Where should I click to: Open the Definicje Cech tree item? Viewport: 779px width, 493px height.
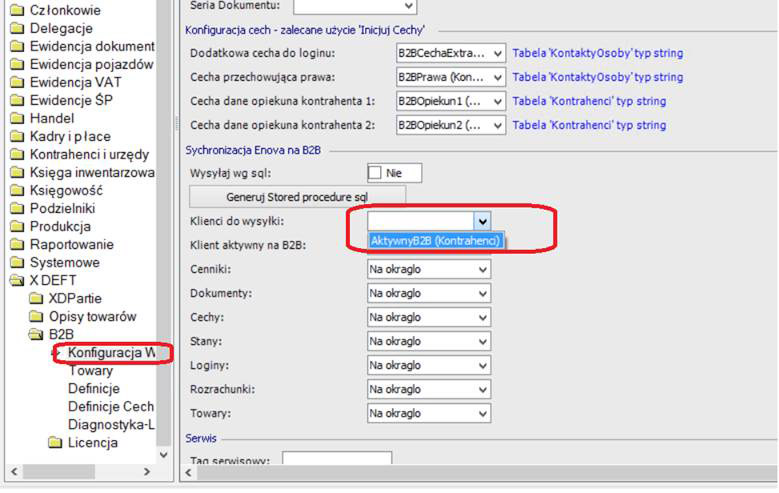(110, 407)
